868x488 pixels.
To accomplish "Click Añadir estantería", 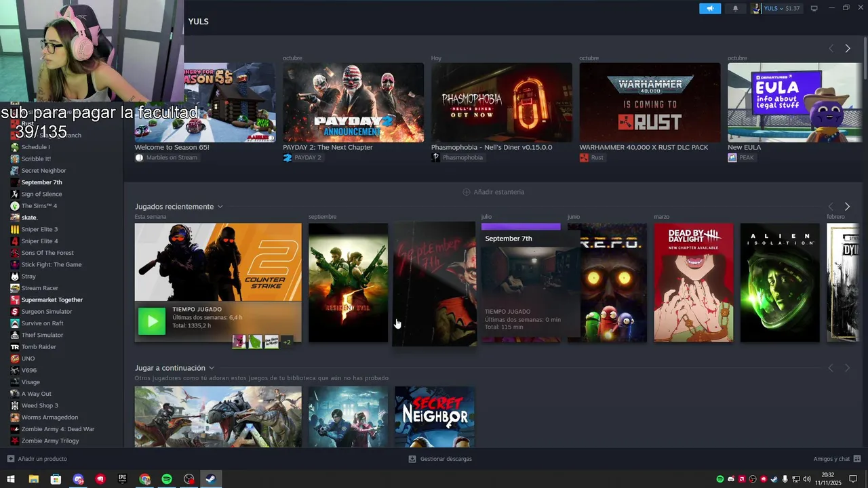I will (493, 192).
